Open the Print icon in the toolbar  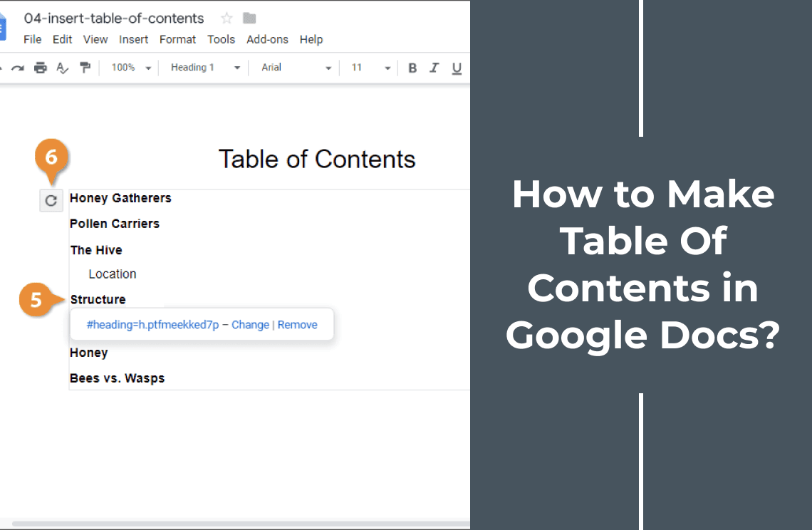pos(41,68)
